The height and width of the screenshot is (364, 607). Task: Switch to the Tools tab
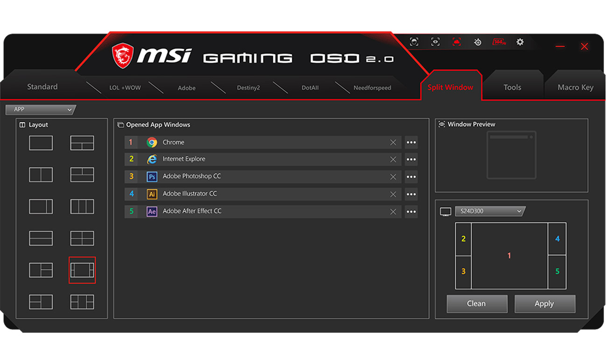click(x=512, y=87)
